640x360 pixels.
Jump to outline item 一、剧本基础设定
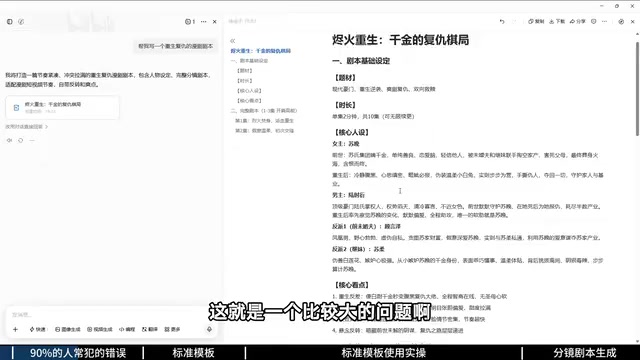249,61
